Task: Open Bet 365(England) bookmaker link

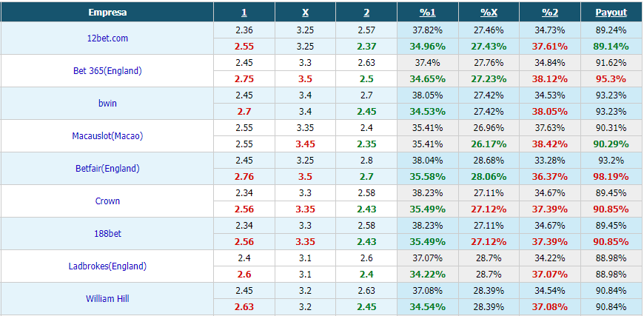Action: coord(107,70)
